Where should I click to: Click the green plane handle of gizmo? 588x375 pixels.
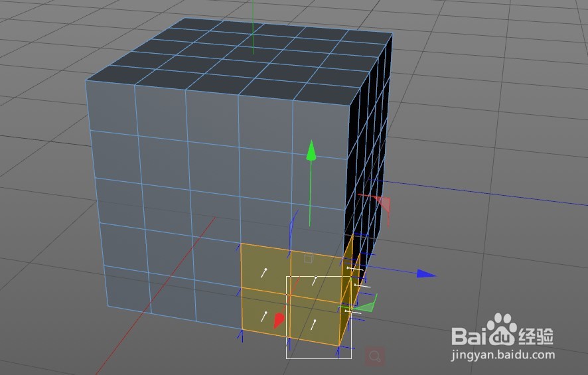pos(365,305)
